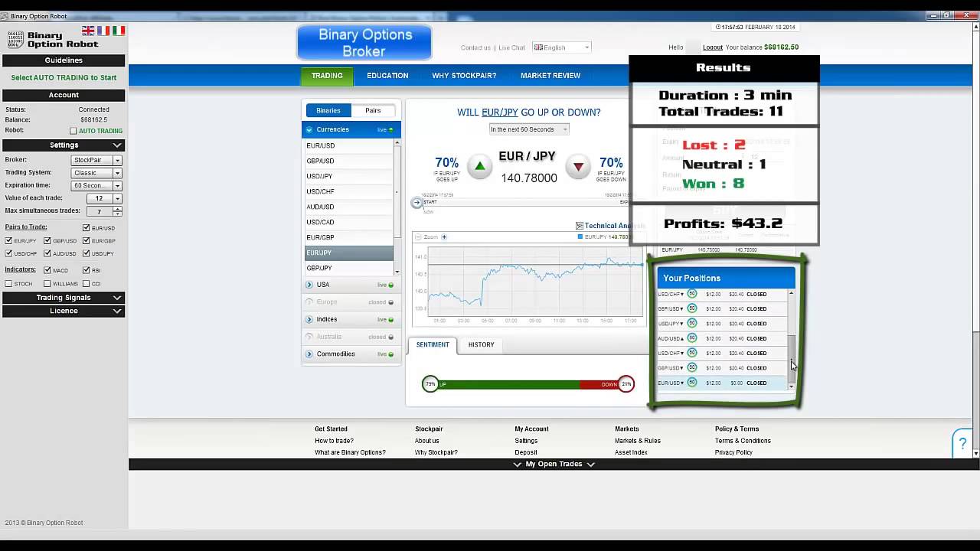
Task: Enable the STOCH indicator checkbox
Action: pyautogui.click(x=8, y=284)
